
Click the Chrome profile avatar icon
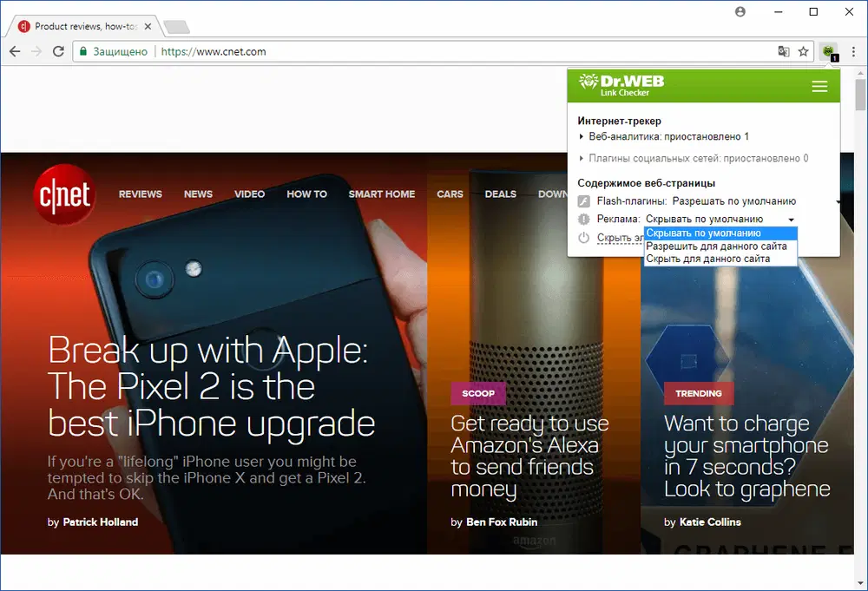point(740,11)
